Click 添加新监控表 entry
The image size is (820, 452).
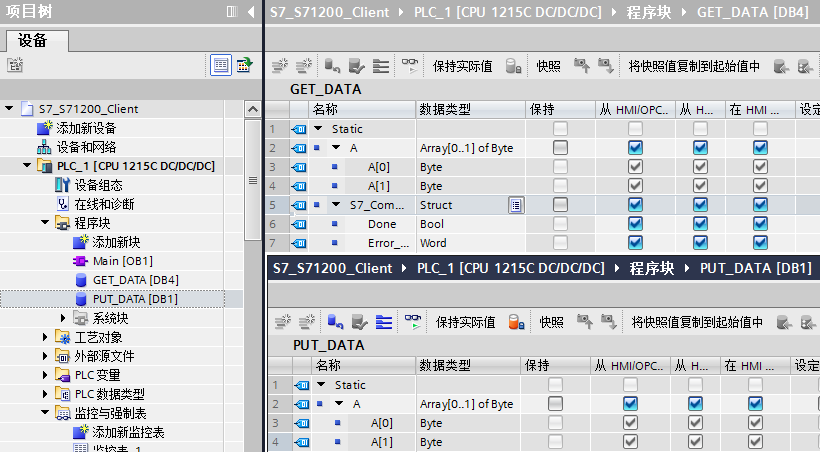click(128, 432)
